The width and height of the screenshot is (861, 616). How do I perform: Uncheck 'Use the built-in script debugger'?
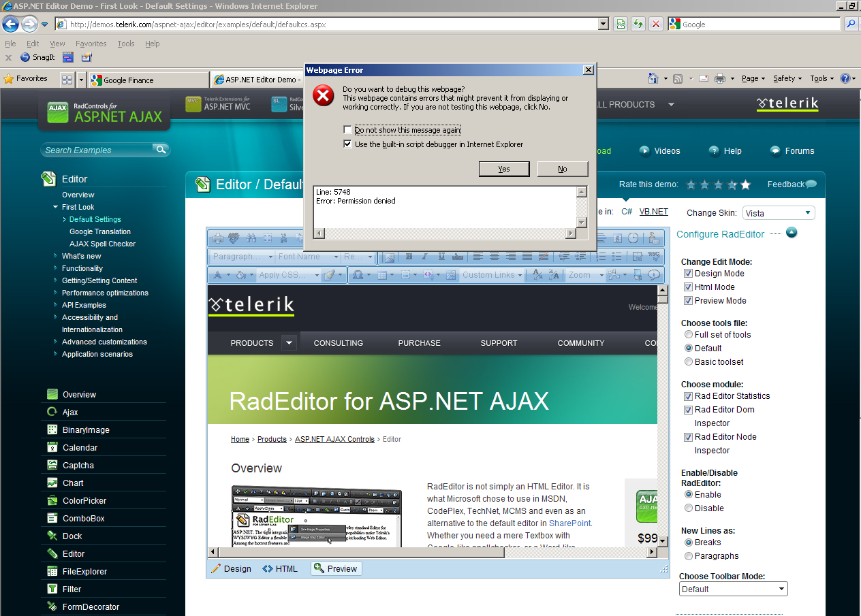(348, 144)
